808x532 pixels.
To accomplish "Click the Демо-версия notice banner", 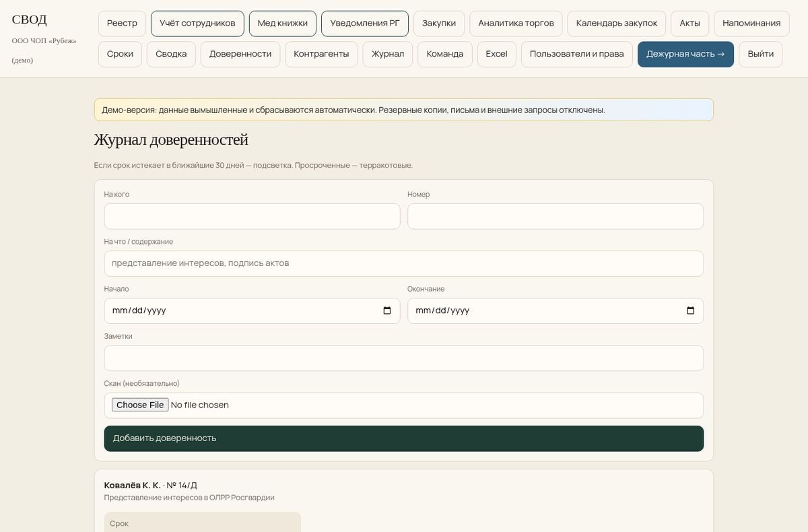I will 404,110.
